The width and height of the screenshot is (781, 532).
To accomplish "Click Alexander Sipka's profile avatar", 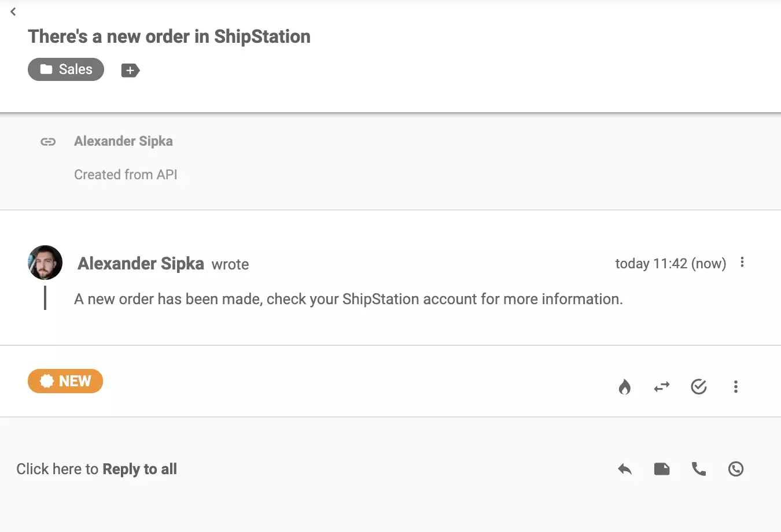I will [45, 263].
